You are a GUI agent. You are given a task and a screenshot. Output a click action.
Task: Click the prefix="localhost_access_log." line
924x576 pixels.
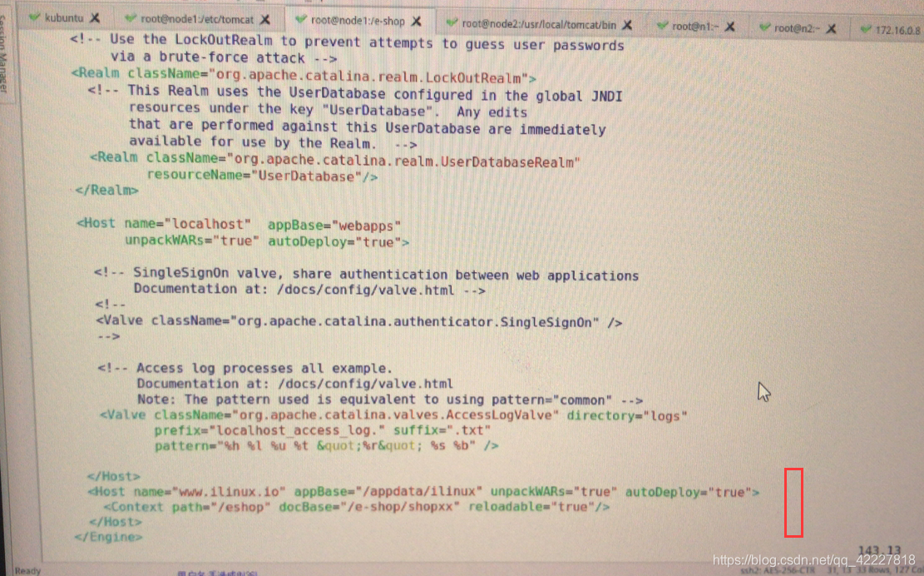pos(323,430)
